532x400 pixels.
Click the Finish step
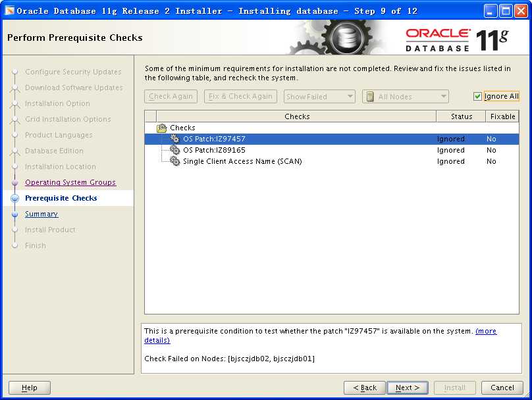(36, 245)
